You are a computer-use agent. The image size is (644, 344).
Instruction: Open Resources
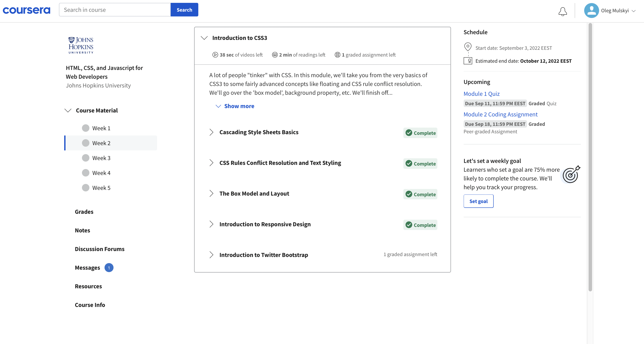(88, 286)
